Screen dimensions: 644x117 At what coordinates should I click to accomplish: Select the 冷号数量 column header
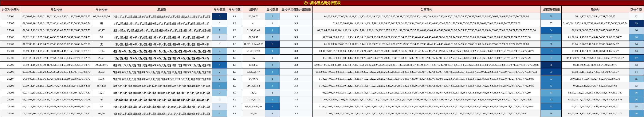point(220,9)
